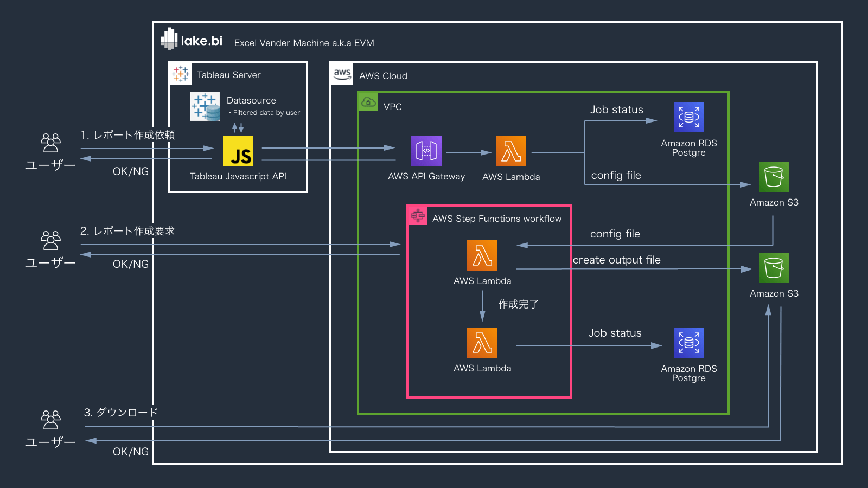Select the upper Amazon S3 bucket icon
The image size is (868, 488).
(x=774, y=177)
